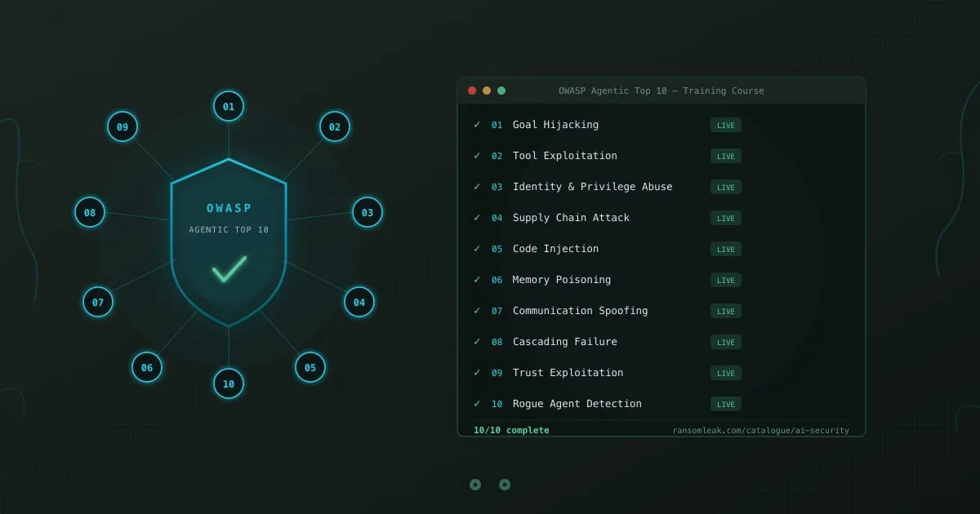Image resolution: width=980 pixels, height=514 pixels.
Task: Select the 02 node circle
Action: click(335, 126)
